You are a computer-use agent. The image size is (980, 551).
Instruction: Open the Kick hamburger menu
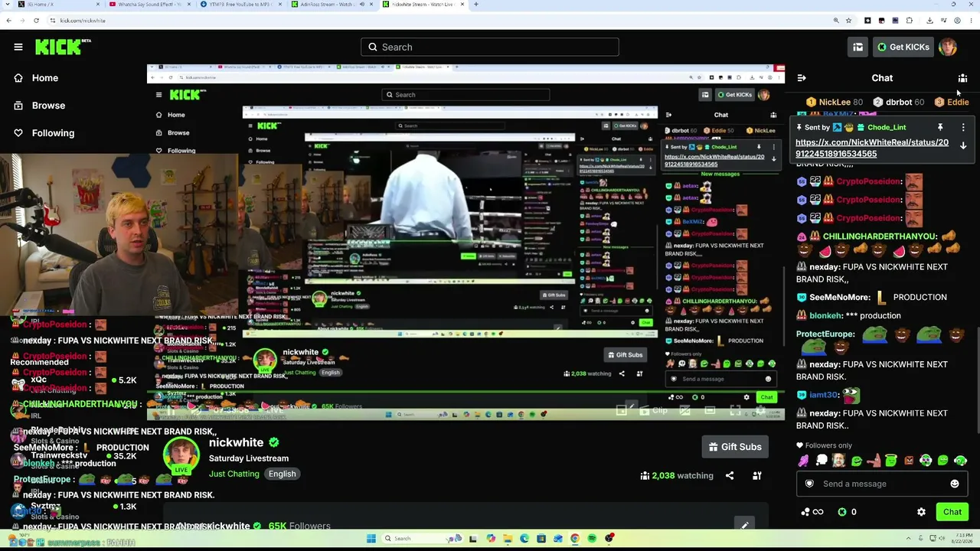(18, 47)
